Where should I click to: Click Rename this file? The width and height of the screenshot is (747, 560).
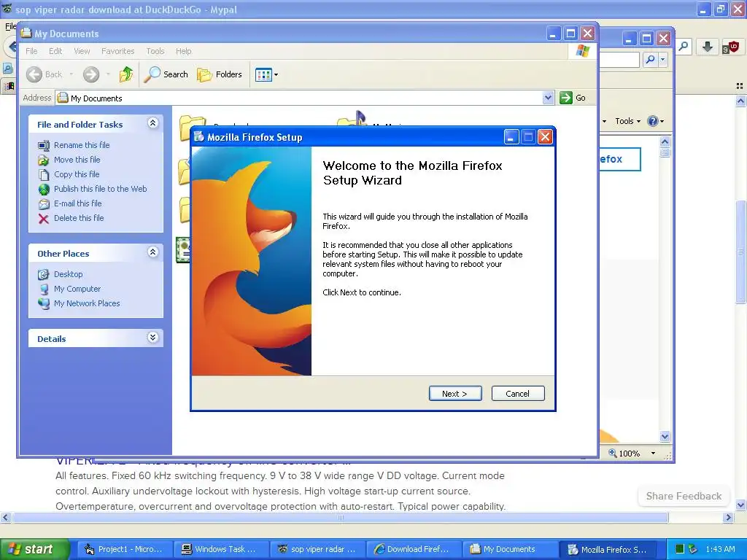point(82,145)
